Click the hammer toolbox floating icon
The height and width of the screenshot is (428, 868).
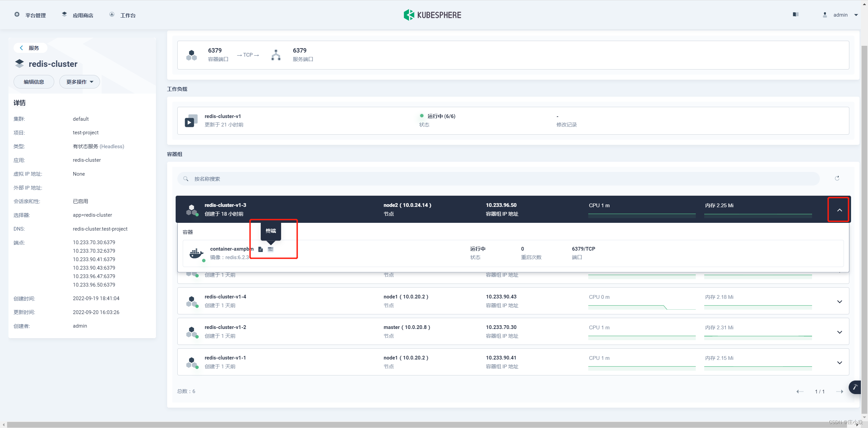coord(855,387)
